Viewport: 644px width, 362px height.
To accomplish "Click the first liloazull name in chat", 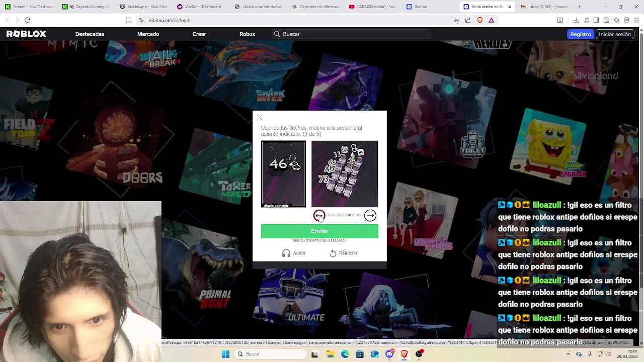I will (x=547, y=205).
